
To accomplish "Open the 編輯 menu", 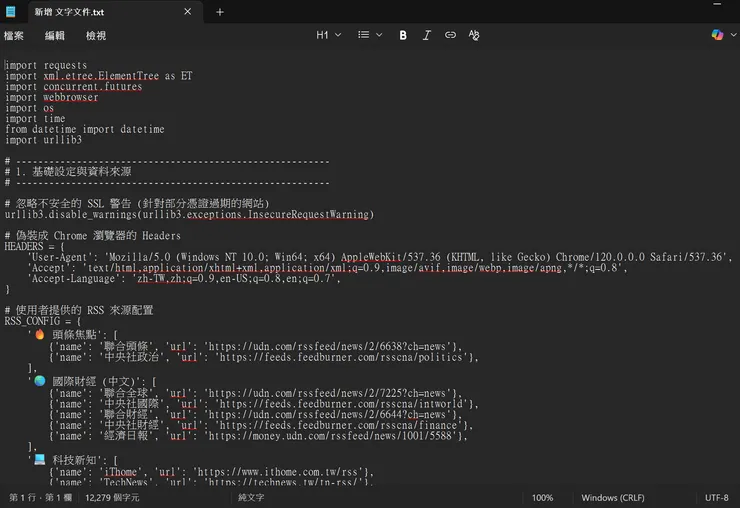I will coord(55,35).
